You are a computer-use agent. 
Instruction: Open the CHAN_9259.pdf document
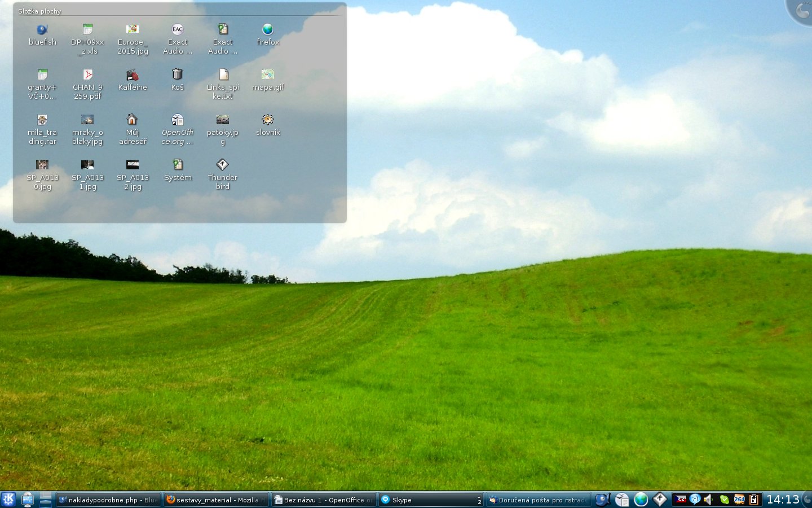click(87, 85)
